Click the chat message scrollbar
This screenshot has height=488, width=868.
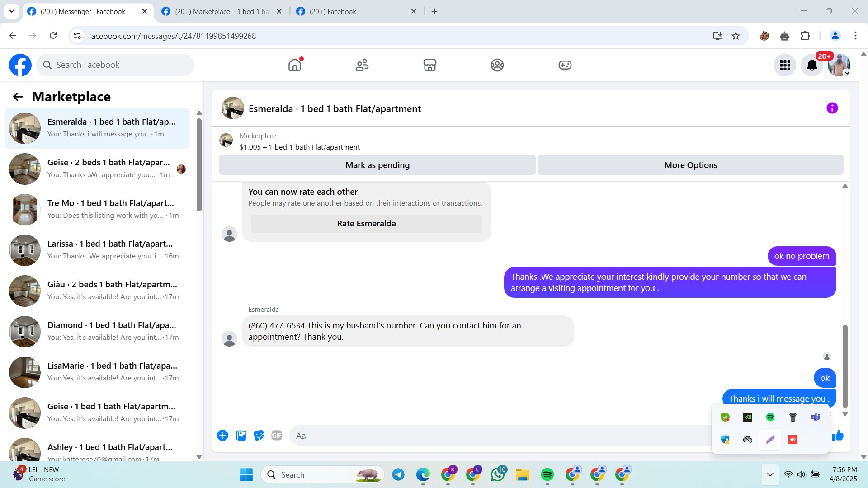pos(844,366)
